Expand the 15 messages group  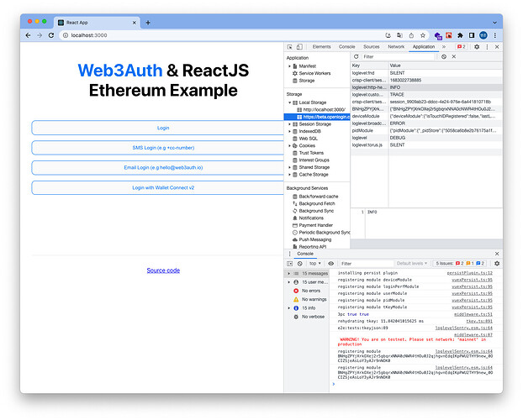point(289,274)
